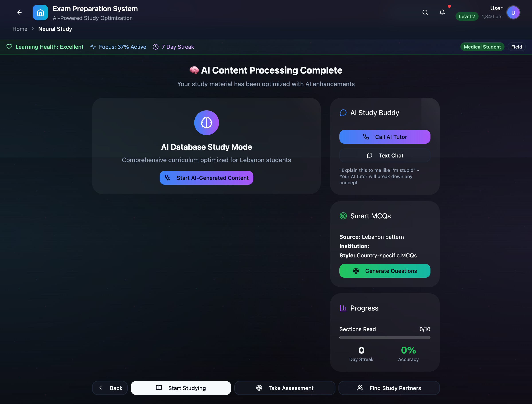Select the Neural Study breadcrumb
This screenshot has height=404, width=532.
pos(55,29)
